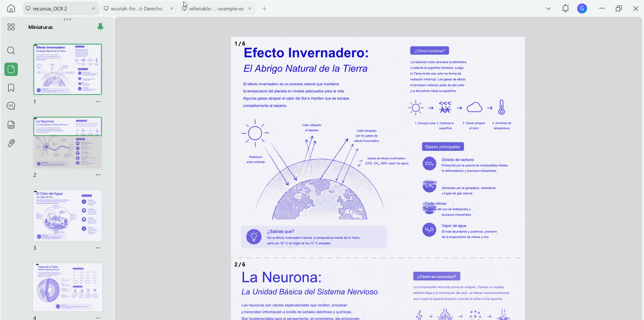
Task: Open the Home screen icon
Action: (x=11, y=8)
